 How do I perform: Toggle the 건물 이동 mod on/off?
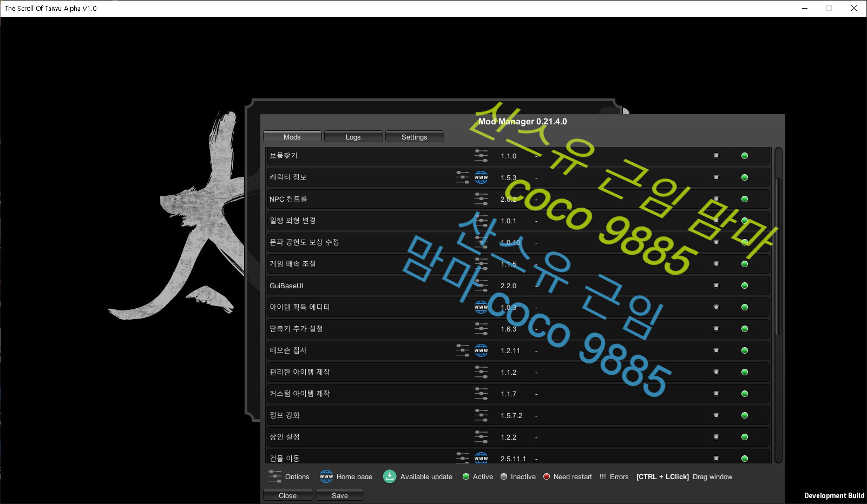[716, 459]
